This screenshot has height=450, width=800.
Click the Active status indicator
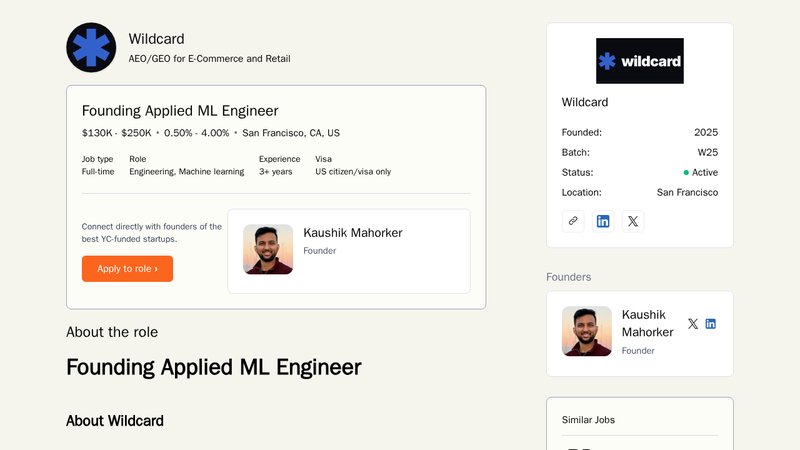point(701,172)
